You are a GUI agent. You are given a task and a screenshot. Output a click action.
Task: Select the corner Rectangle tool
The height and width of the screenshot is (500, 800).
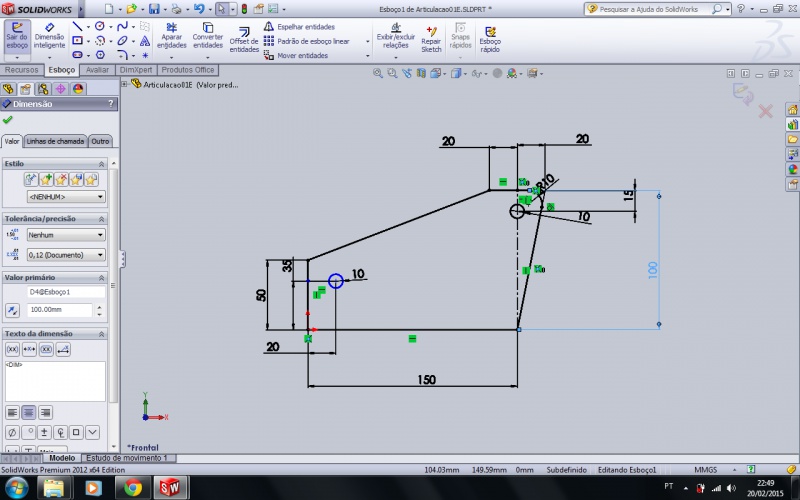pos(78,41)
